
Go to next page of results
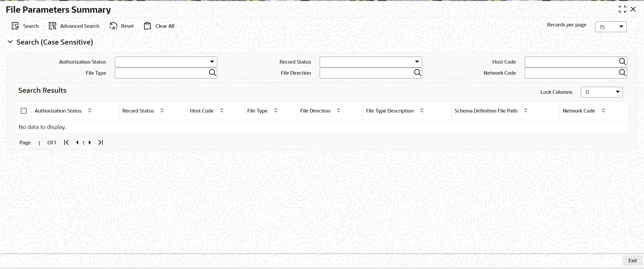click(x=90, y=143)
